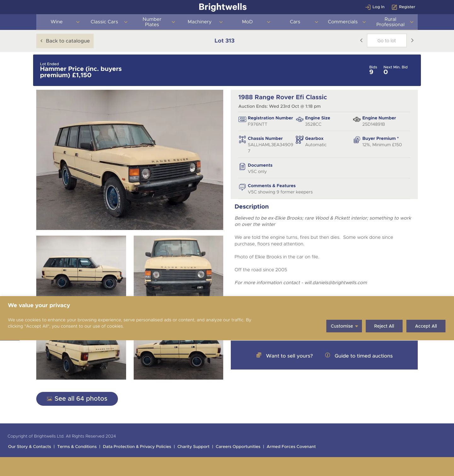Expand the Commercials menu chevron
The width and height of the screenshot is (454, 476).
click(x=364, y=22)
